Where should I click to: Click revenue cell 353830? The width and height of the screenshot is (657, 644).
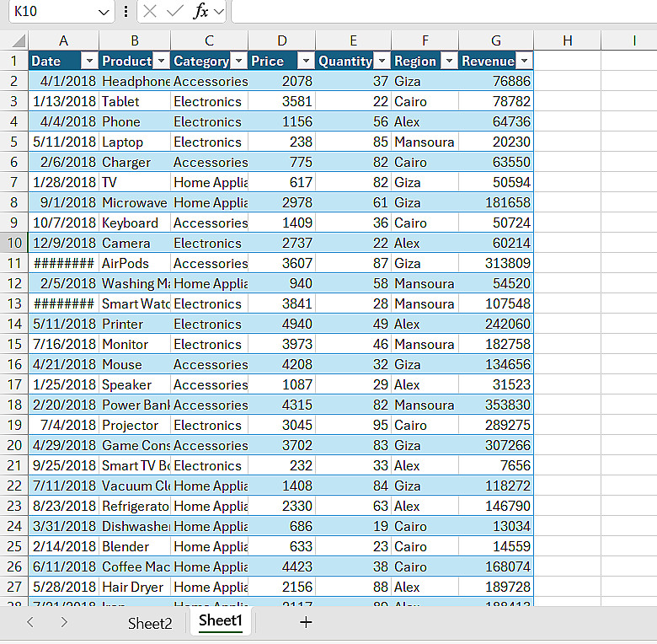[x=496, y=405]
